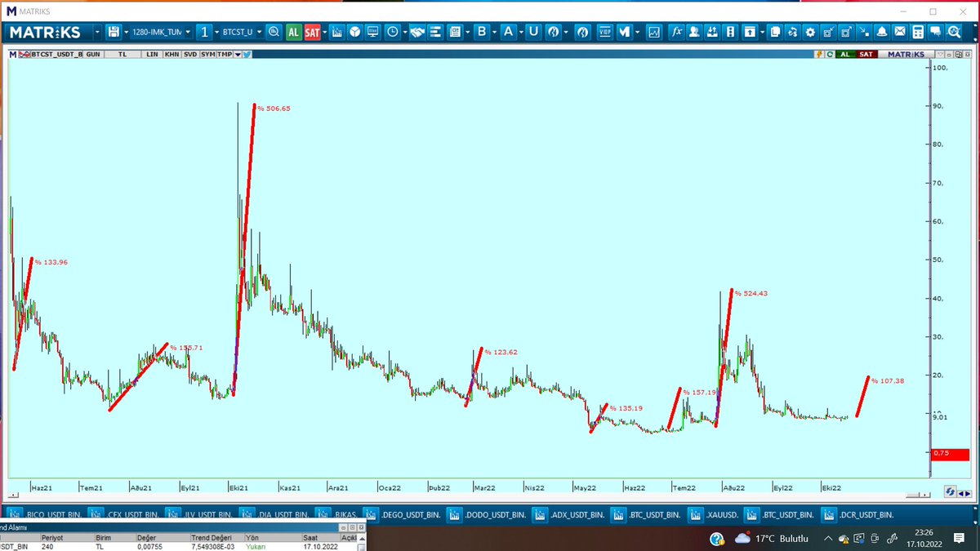Click the monitor screen icon in toolbar
The height and width of the screenshot is (551, 980).
pos(373,32)
